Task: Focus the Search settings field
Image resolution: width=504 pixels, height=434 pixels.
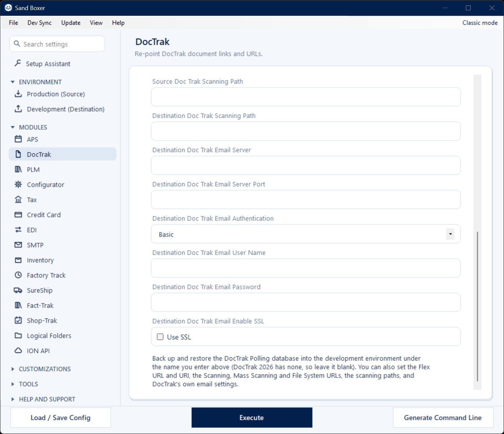Action: tap(57, 44)
